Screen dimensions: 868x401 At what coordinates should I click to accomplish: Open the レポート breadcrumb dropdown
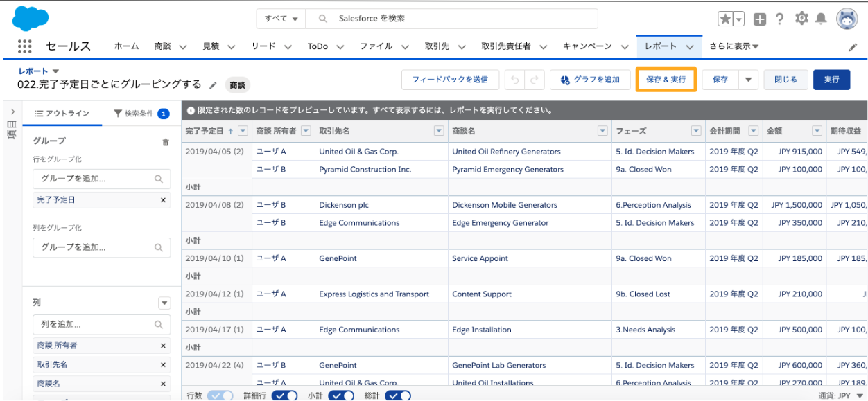55,71
